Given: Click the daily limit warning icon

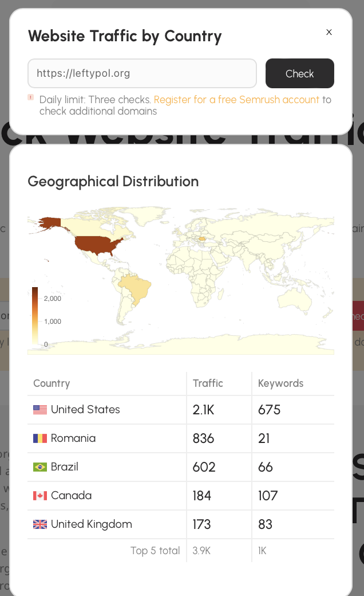Looking at the screenshot, I should point(31,97).
